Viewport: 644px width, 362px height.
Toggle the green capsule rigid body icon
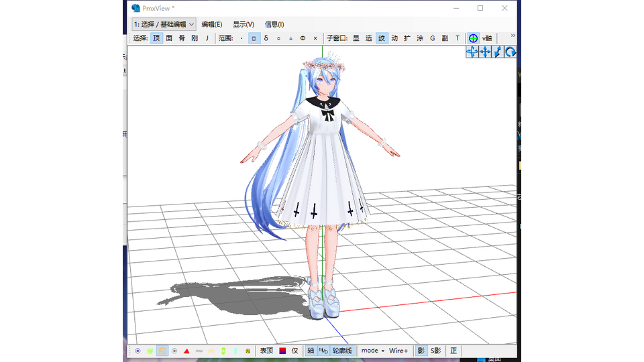point(223,351)
